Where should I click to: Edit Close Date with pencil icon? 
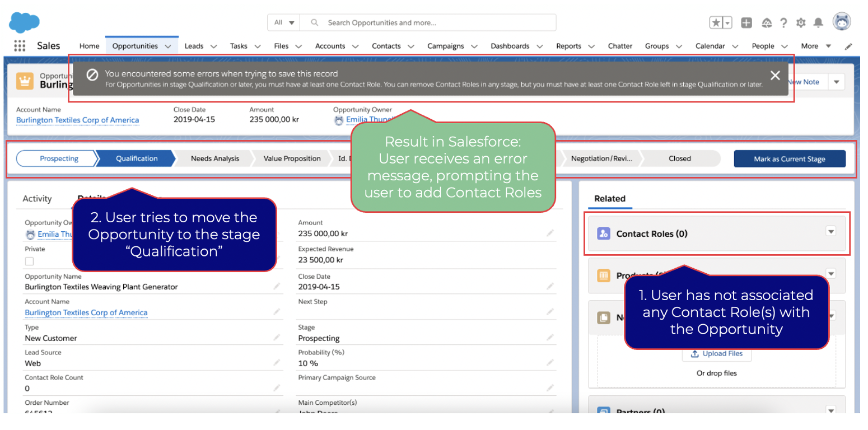tap(550, 286)
